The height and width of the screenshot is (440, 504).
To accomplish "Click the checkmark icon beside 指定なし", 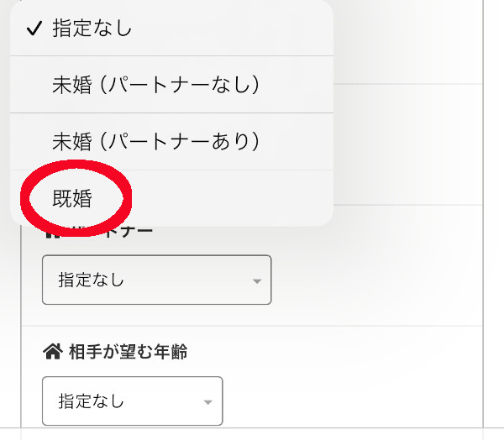I will pos(34,29).
